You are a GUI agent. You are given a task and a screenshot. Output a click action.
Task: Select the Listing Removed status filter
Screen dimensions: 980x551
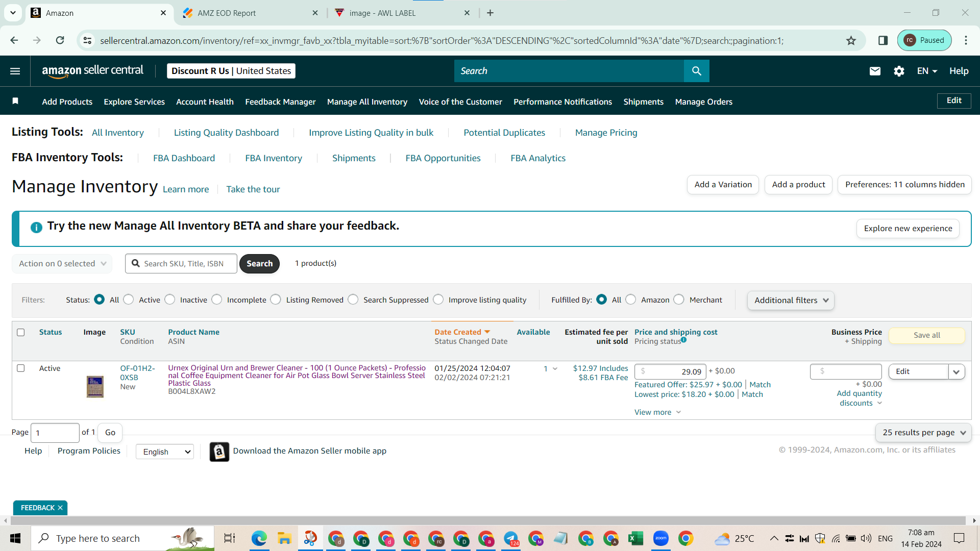(x=276, y=299)
